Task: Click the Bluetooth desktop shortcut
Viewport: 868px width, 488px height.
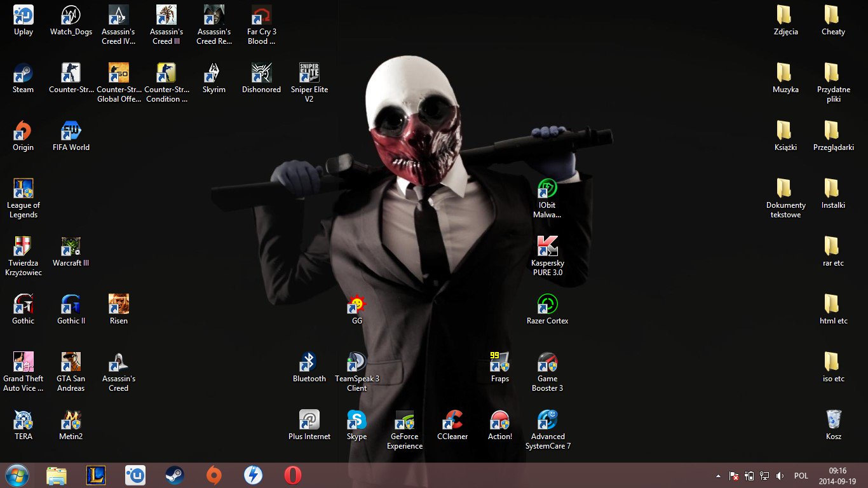Action: click(309, 367)
